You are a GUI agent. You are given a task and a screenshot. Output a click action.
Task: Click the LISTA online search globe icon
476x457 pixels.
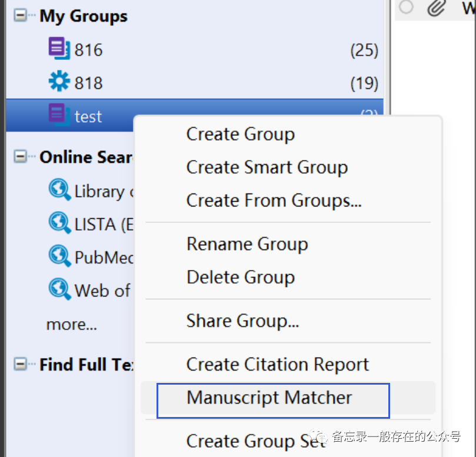click(59, 224)
